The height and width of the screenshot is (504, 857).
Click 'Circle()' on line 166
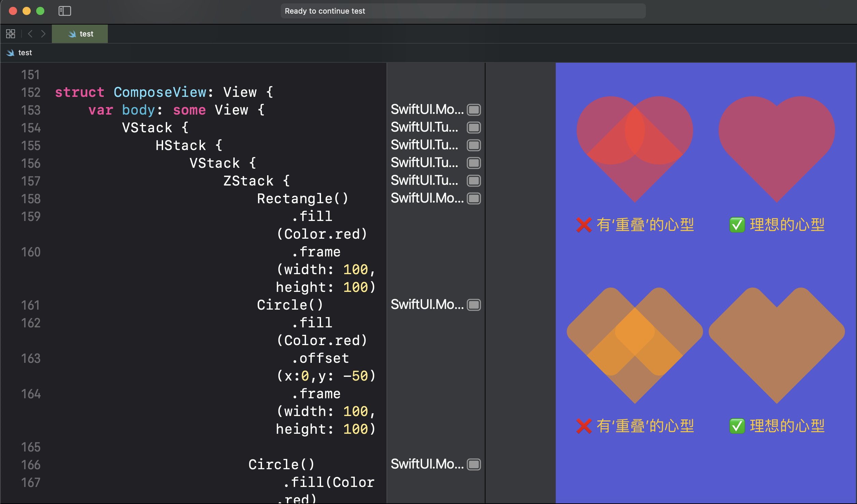281,465
